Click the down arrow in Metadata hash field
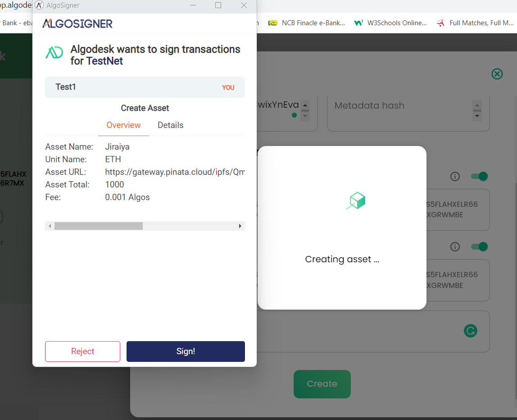Screen dimensions: 517x420 [477, 116]
